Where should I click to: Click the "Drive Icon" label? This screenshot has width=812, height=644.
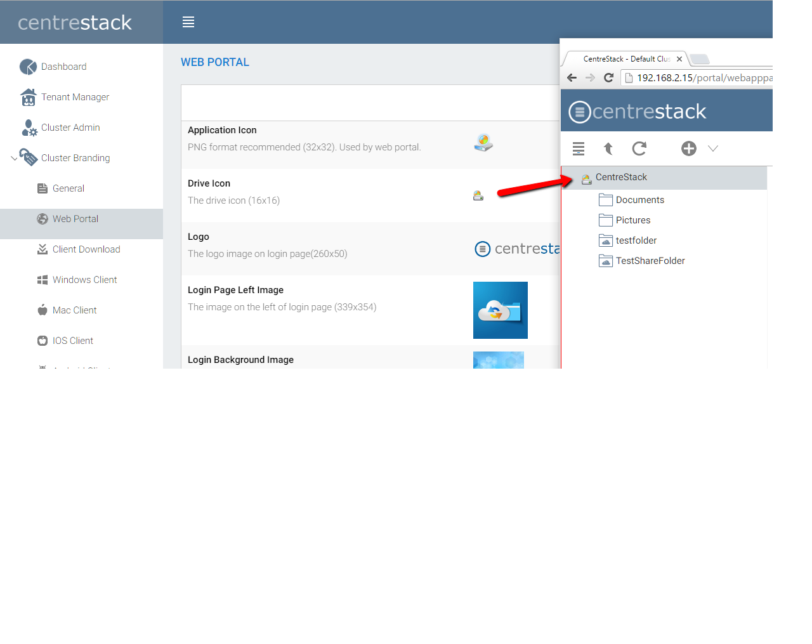click(x=209, y=183)
